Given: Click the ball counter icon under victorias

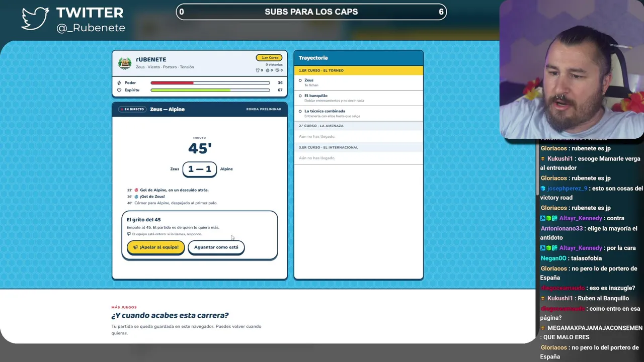Looking at the screenshot, I should coord(268,70).
